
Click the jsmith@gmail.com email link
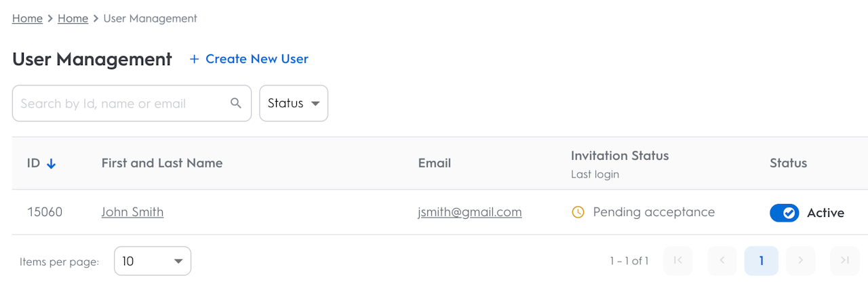coord(469,212)
